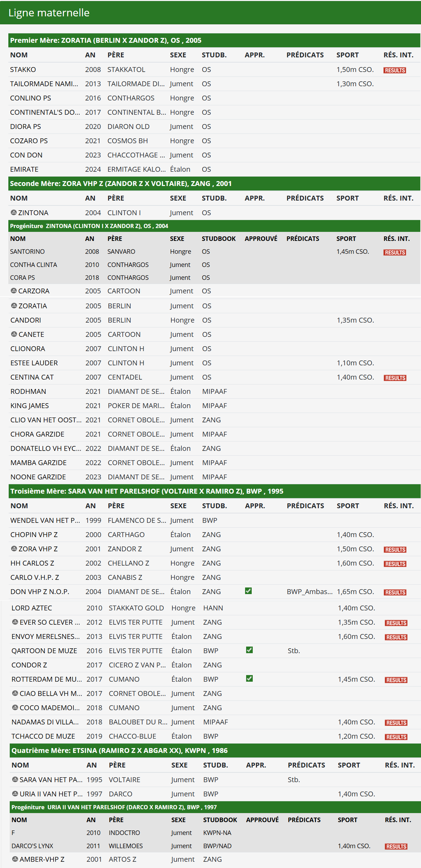Screen dimensions: 421x868
Task: Select the CHOPIN VHP Z name
Action: coord(34,535)
